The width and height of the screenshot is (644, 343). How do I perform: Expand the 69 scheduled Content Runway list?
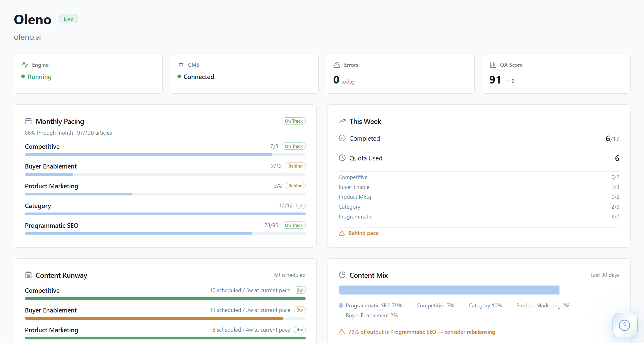[x=289, y=275]
